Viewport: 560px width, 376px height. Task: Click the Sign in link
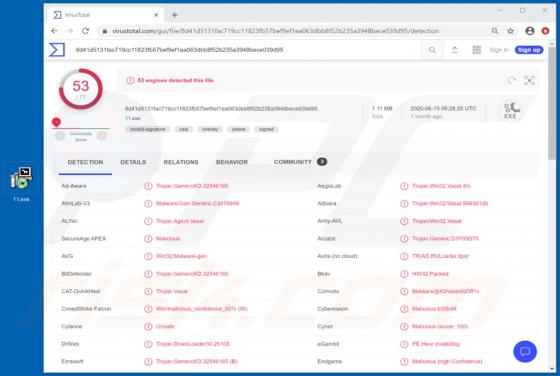click(x=499, y=50)
